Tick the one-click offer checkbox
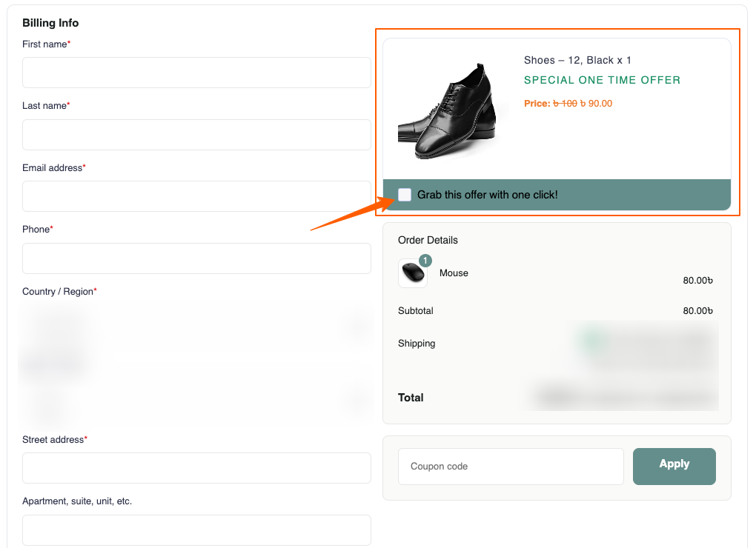 tap(405, 195)
